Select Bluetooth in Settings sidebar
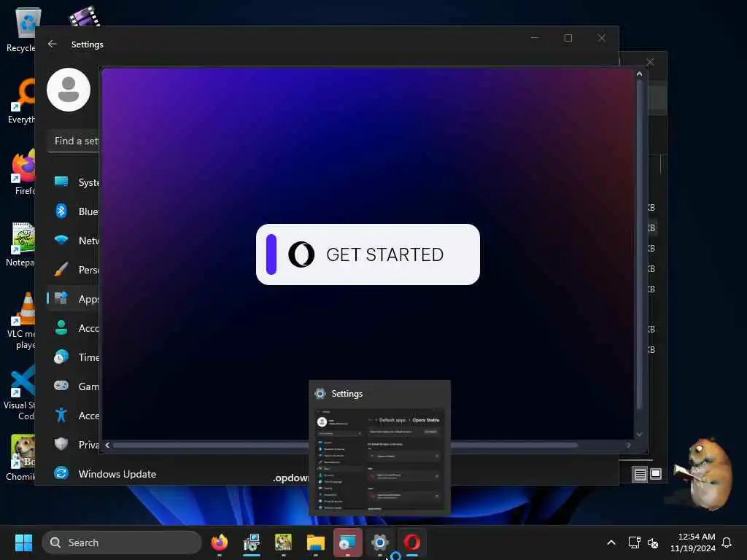Image resolution: width=747 pixels, height=560 pixels. pyautogui.click(x=74, y=211)
